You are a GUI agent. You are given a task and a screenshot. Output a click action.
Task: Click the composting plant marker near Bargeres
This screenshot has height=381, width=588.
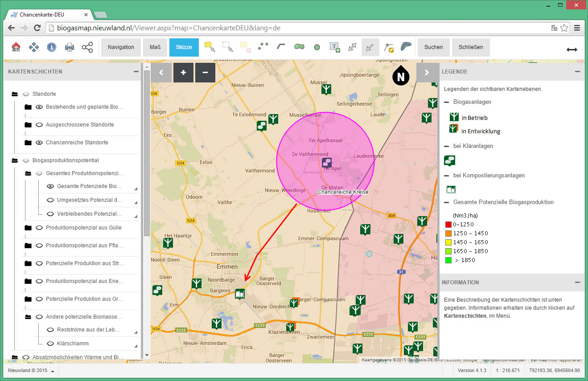(240, 294)
